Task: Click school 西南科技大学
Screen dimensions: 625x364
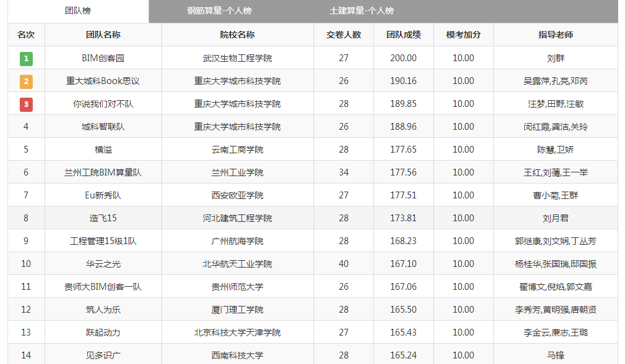Action: tap(237, 355)
